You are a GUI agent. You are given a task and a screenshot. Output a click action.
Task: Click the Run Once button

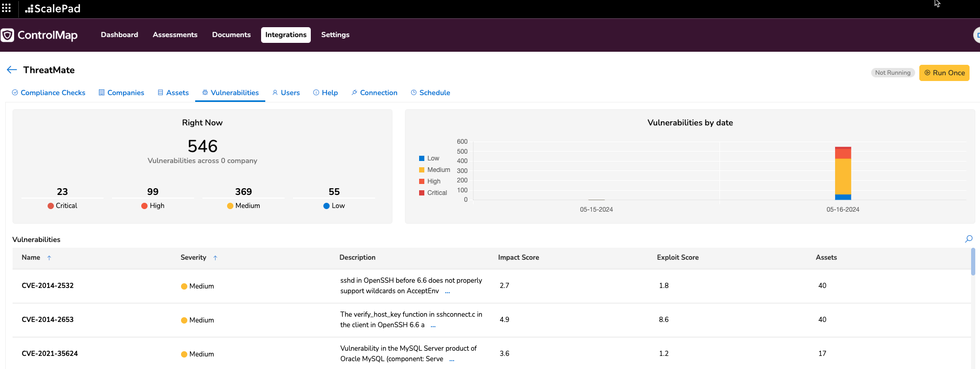[944, 73]
